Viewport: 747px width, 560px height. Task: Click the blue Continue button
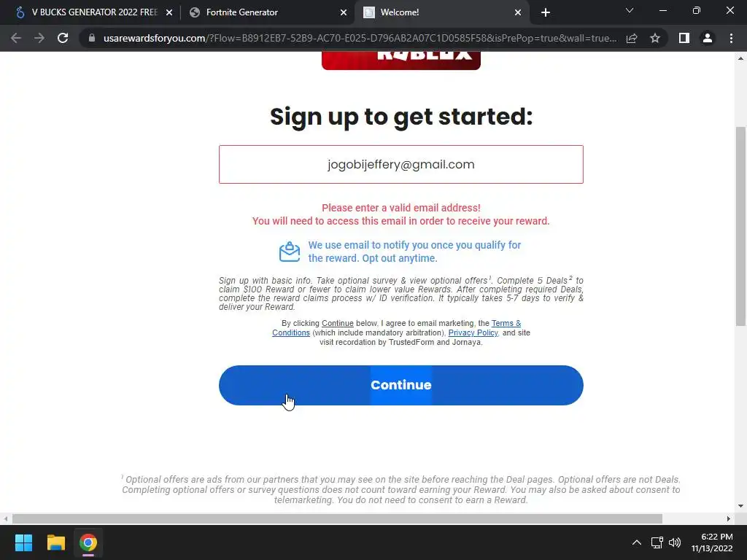pyautogui.click(x=400, y=385)
